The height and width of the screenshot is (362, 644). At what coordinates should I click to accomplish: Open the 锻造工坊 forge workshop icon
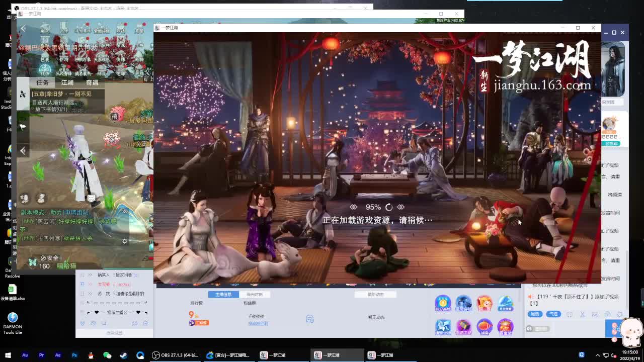point(463,327)
